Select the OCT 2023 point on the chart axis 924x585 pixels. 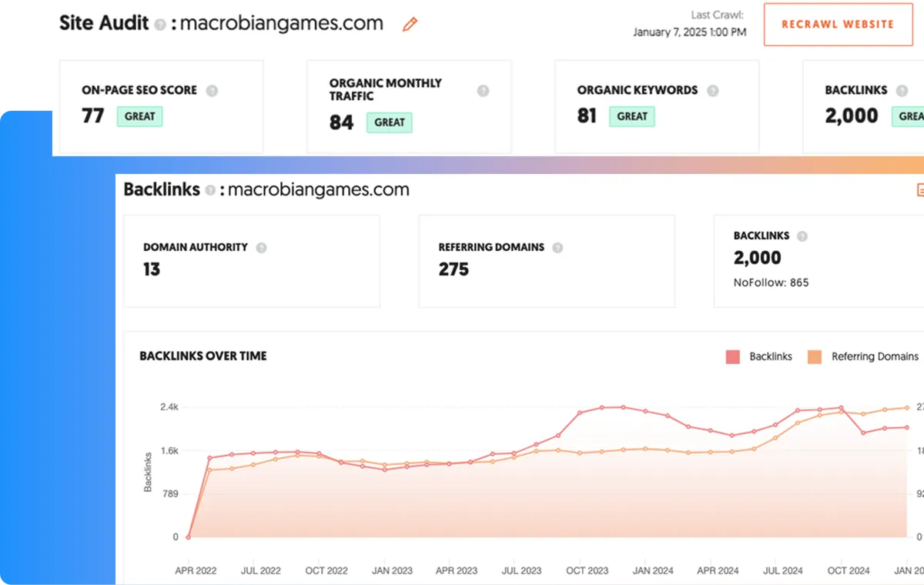point(588,570)
